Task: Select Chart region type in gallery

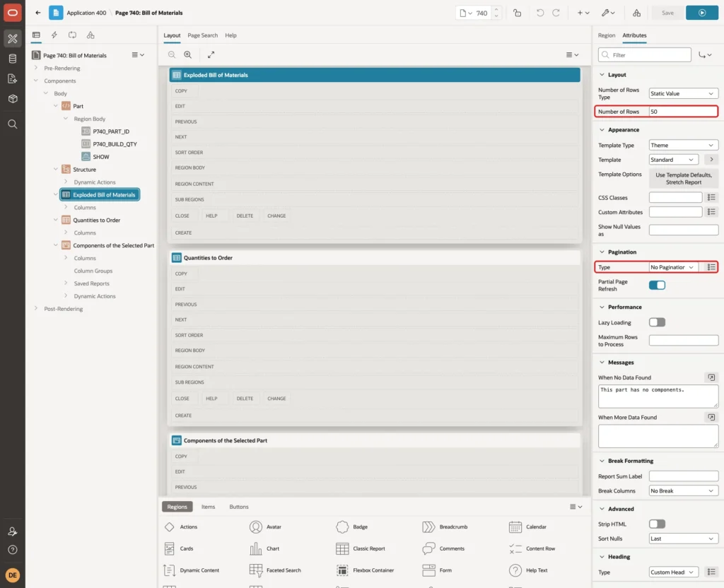Action: (264, 548)
